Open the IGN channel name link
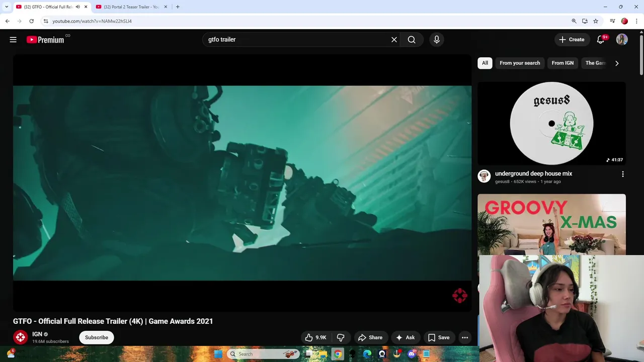Image resolution: width=644 pixels, height=362 pixels. tap(37, 334)
